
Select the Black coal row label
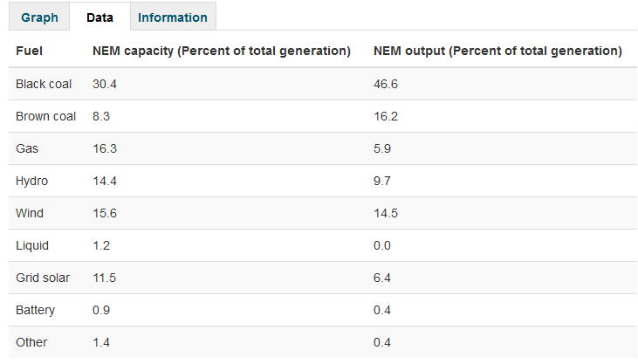point(44,84)
